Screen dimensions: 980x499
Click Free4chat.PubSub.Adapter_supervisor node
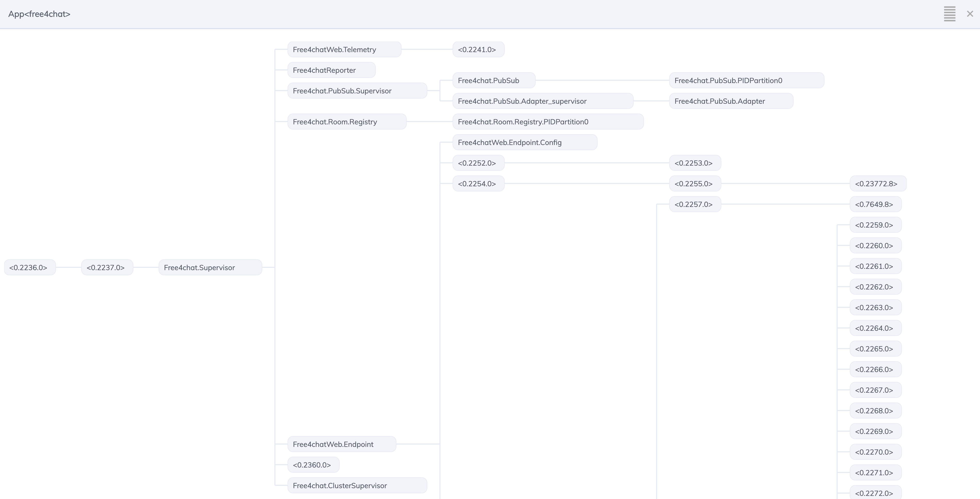point(543,101)
